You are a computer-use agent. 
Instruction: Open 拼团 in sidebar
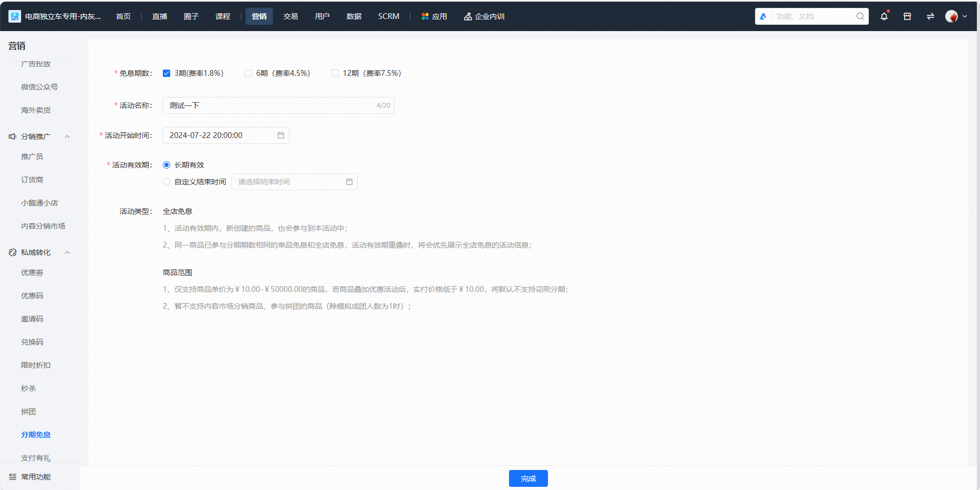click(x=28, y=411)
